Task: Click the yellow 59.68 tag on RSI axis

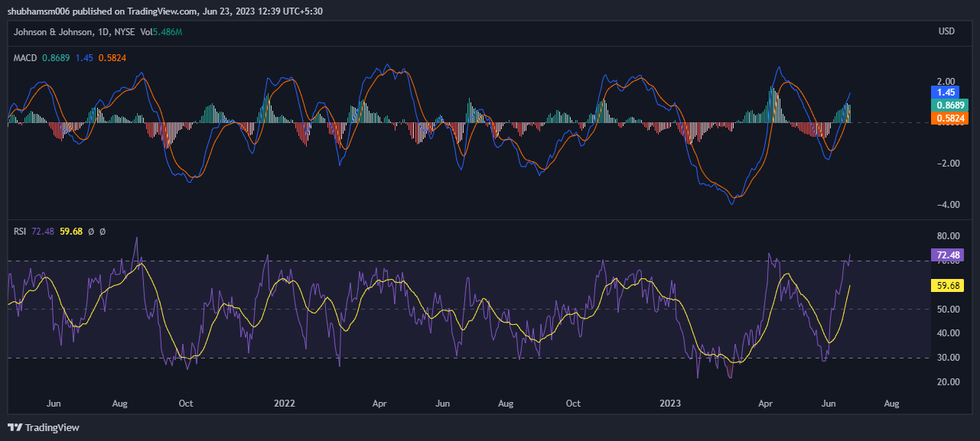Action: [x=947, y=285]
